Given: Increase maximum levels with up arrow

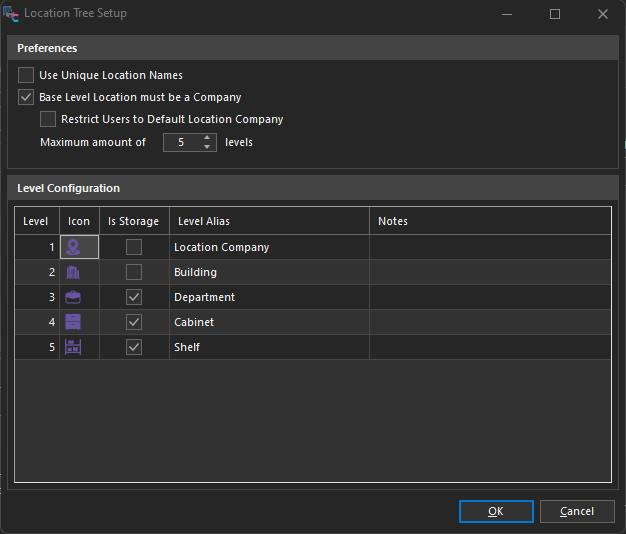Looking at the screenshot, I should click(x=207, y=138).
